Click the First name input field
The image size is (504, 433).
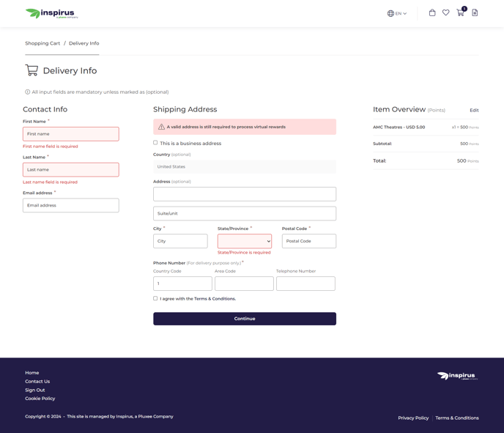pyautogui.click(x=71, y=134)
